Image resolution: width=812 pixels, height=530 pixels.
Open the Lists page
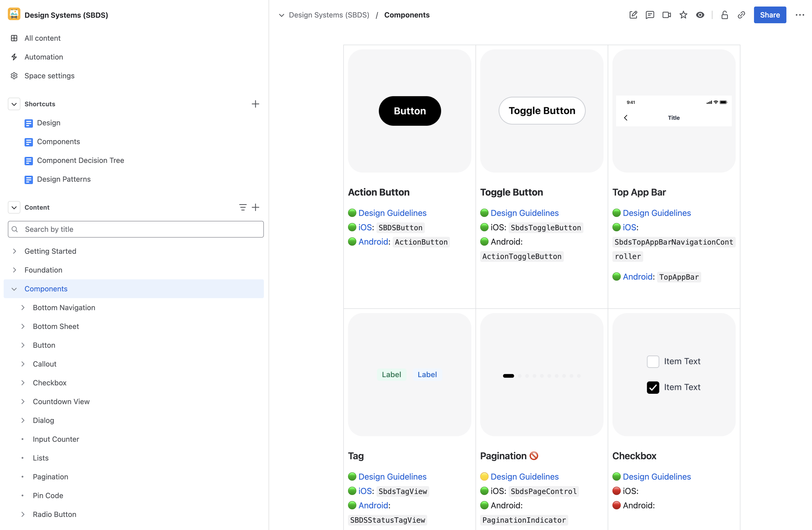coord(40,458)
